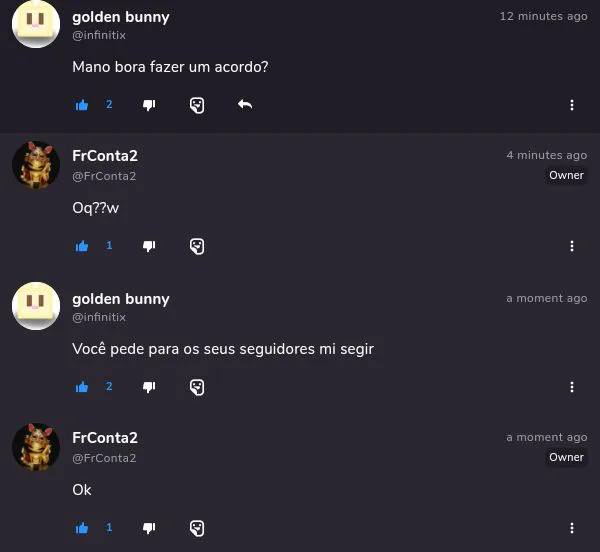Like golden bunny's "Mano bora fazer um acordo?" comment

(x=82, y=105)
